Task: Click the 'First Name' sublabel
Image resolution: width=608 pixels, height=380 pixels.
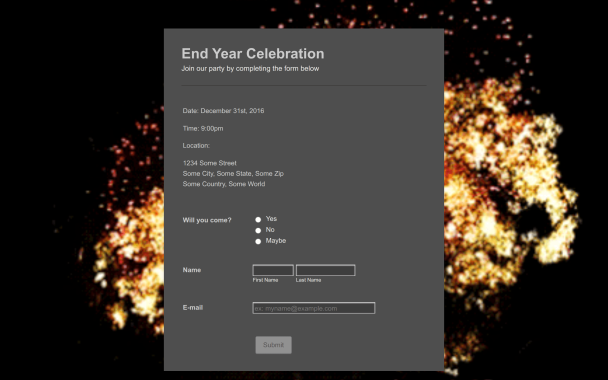Action: click(x=265, y=280)
